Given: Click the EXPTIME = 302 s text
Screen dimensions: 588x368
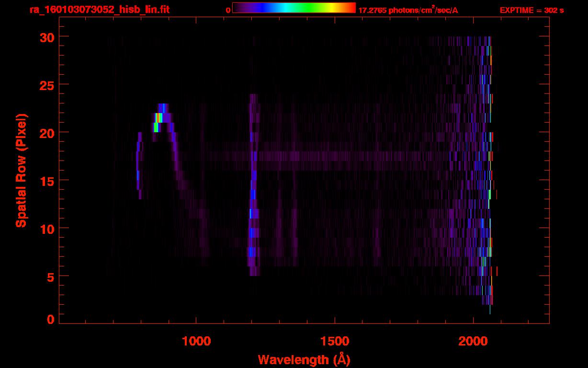Looking at the screenshot, I should click(x=531, y=10).
